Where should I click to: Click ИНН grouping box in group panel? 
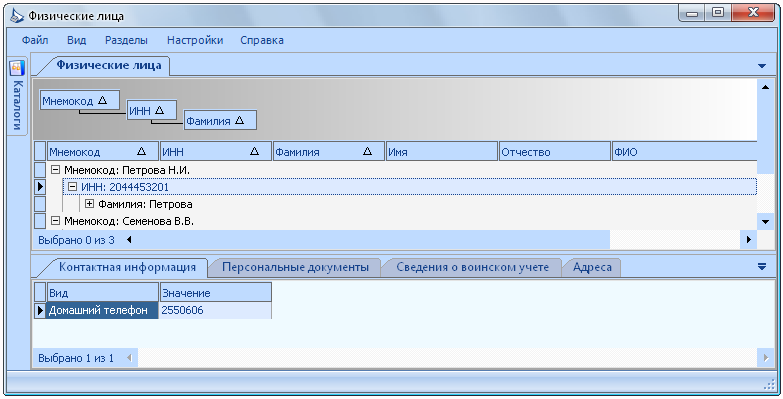(152, 110)
